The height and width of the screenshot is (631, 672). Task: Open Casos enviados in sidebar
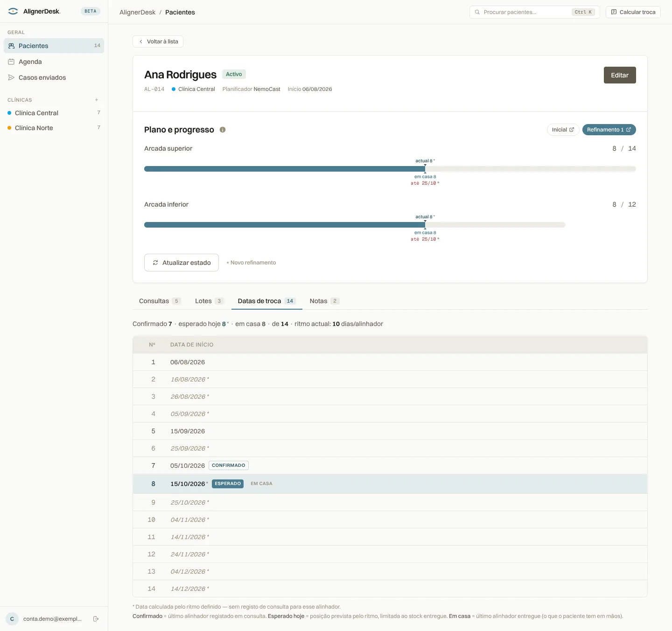point(54,77)
